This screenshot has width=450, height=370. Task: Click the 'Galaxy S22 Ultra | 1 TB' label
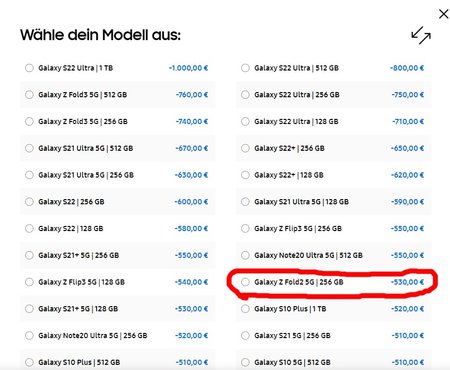point(76,68)
